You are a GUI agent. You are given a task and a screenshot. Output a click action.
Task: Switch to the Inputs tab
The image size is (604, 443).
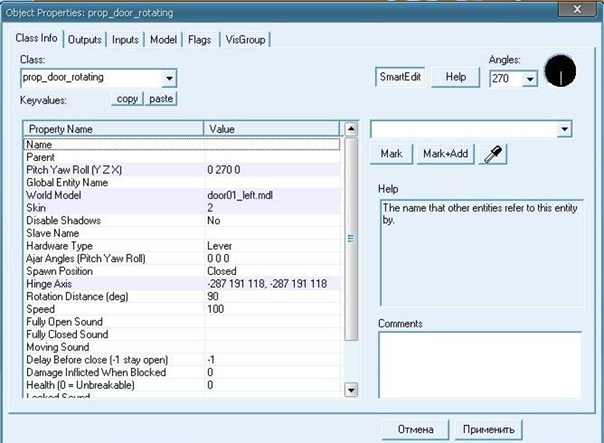(125, 40)
